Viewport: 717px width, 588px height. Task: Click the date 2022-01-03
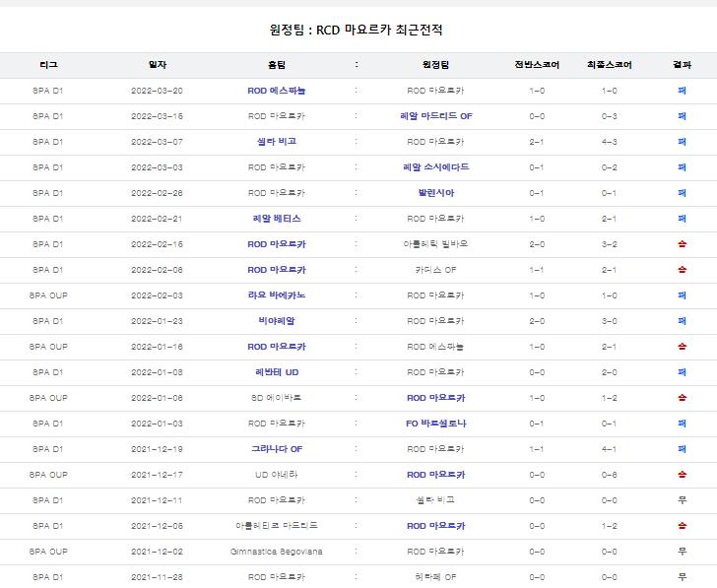(157, 424)
